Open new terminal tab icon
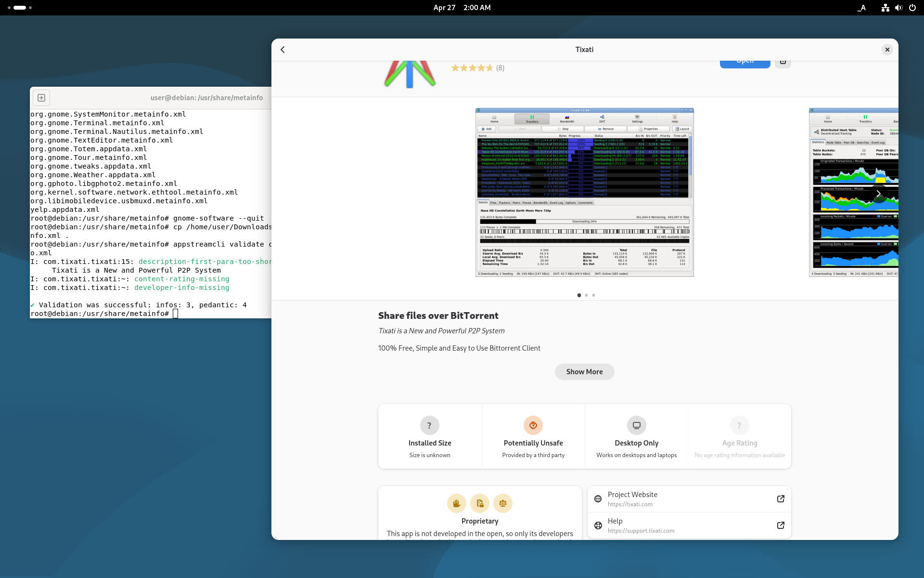924x578 pixels. point(41,98)
